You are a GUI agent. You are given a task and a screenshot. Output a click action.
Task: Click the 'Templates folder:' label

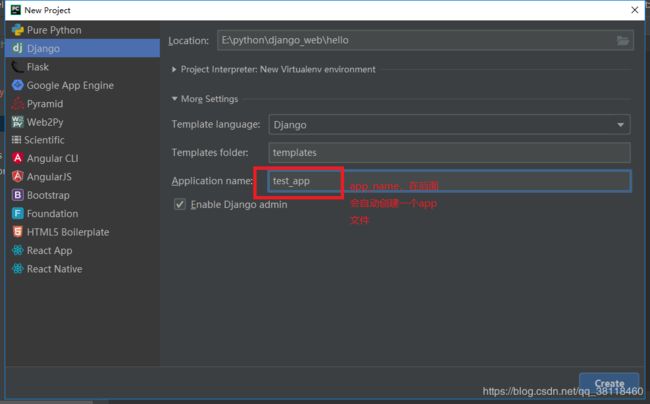pos(210,152)
